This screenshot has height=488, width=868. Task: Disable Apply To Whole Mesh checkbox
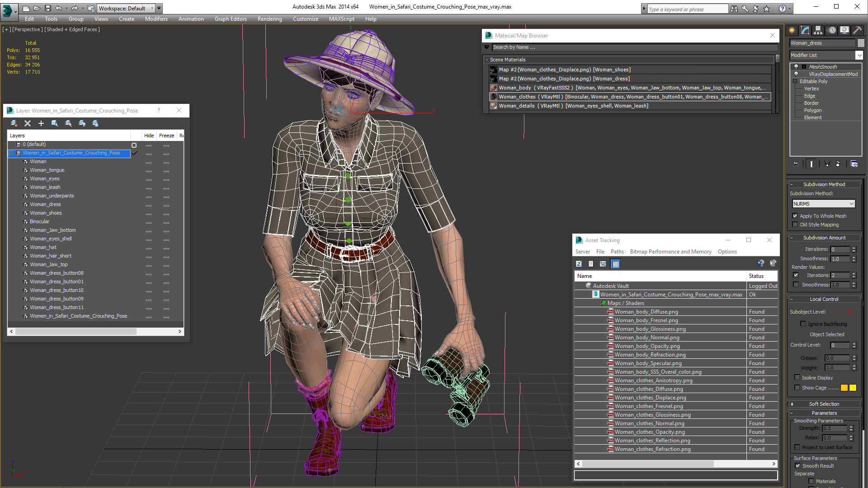[795, 216]
